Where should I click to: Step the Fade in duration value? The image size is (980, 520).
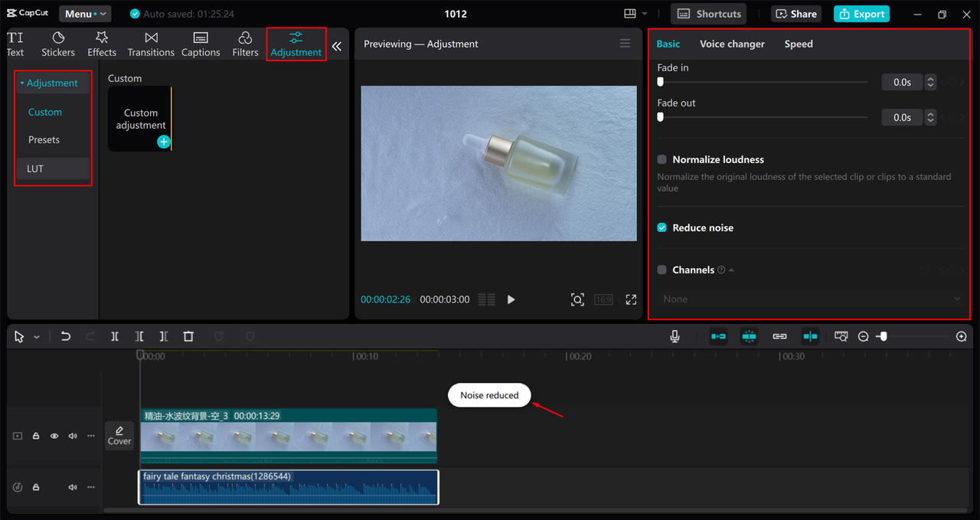[930, 82]
